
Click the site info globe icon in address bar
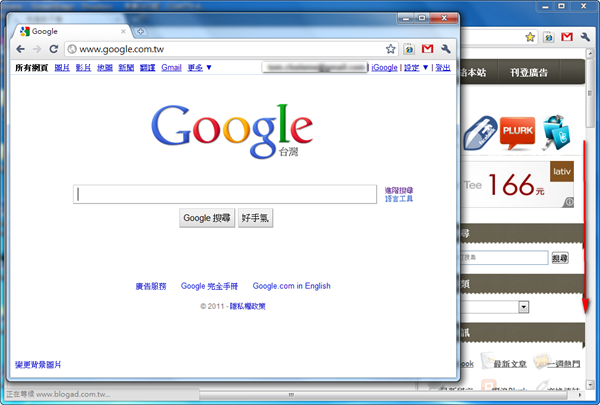click(x=72, y=49)
